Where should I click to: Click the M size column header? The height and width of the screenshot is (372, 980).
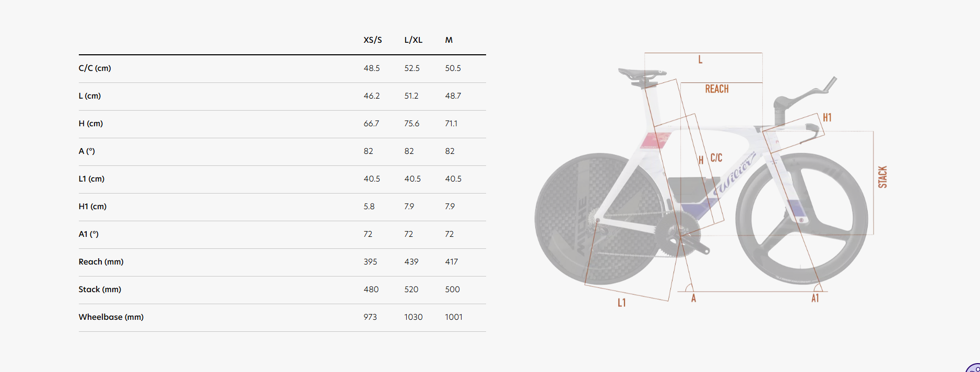pos(449,40)
